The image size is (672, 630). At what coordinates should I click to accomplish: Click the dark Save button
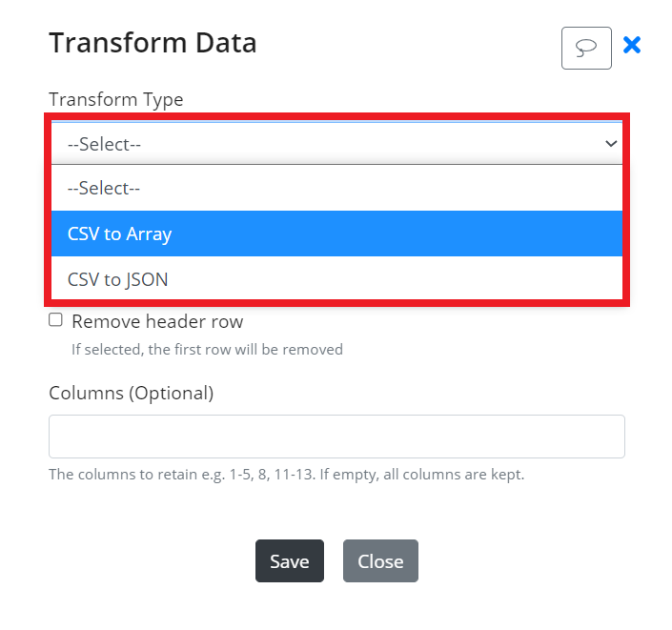[290, 561]
